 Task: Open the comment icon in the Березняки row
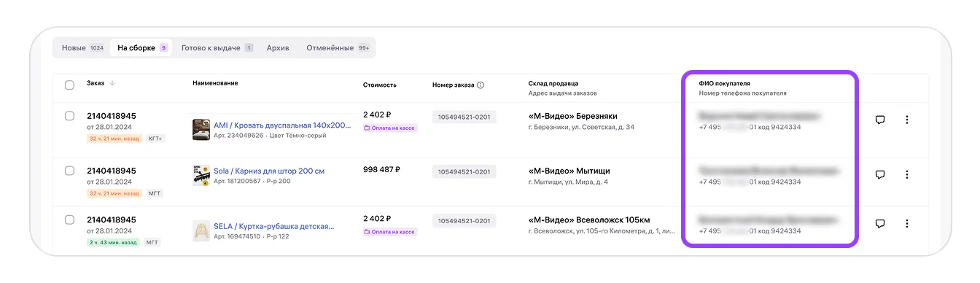tap(879, 120)
